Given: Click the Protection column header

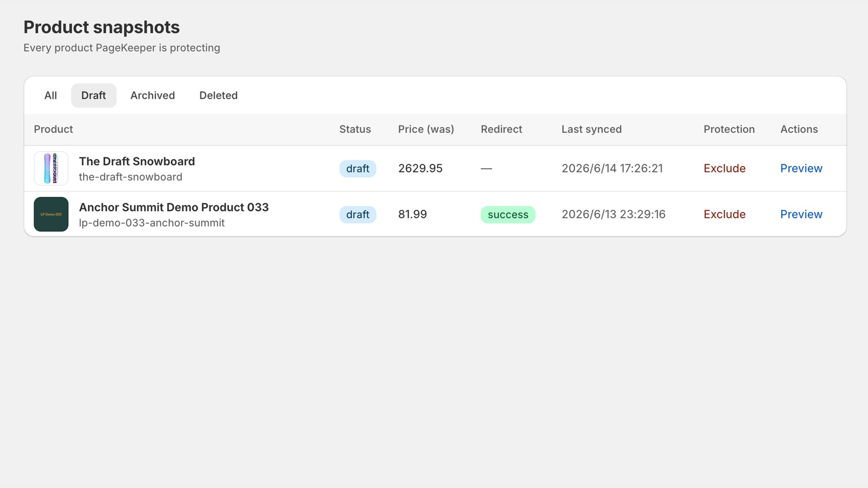Looking at the screenshot, I should [729, 129].
